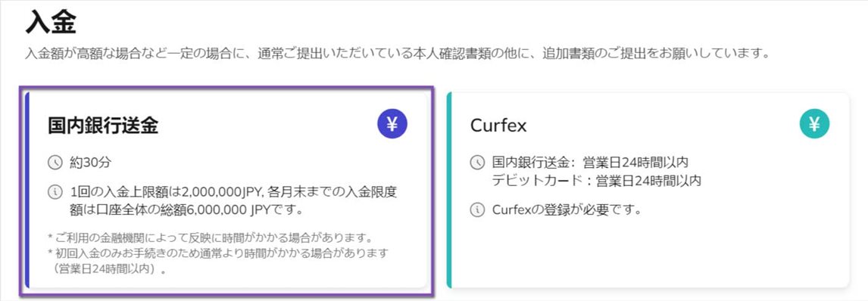Select the Curfex deposit card title

(x=498, y=126)
